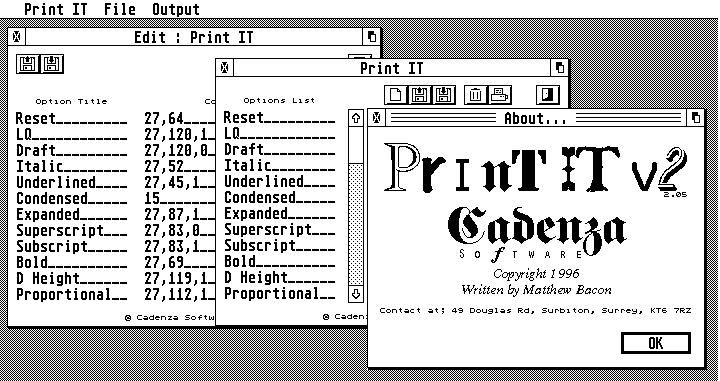Click the Superscript title field in Edit window

coord(72,231)
